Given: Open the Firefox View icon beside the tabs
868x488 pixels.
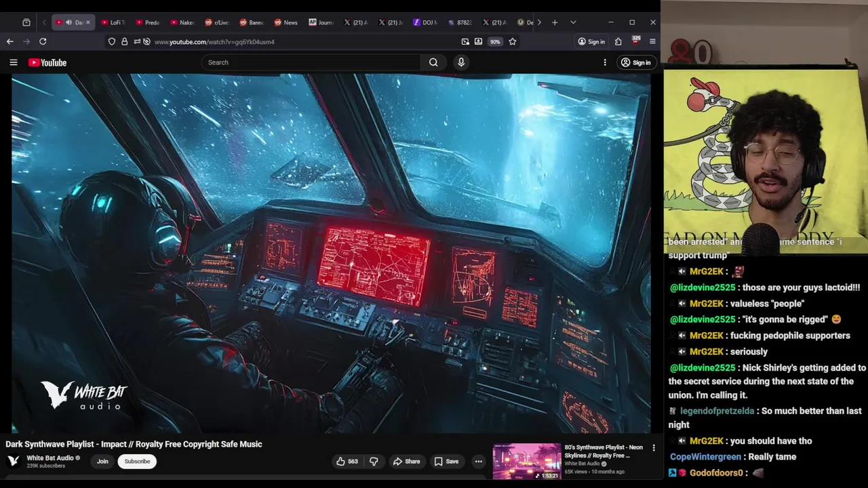Looking at the screenshot, I should click(x=26, y=22).
